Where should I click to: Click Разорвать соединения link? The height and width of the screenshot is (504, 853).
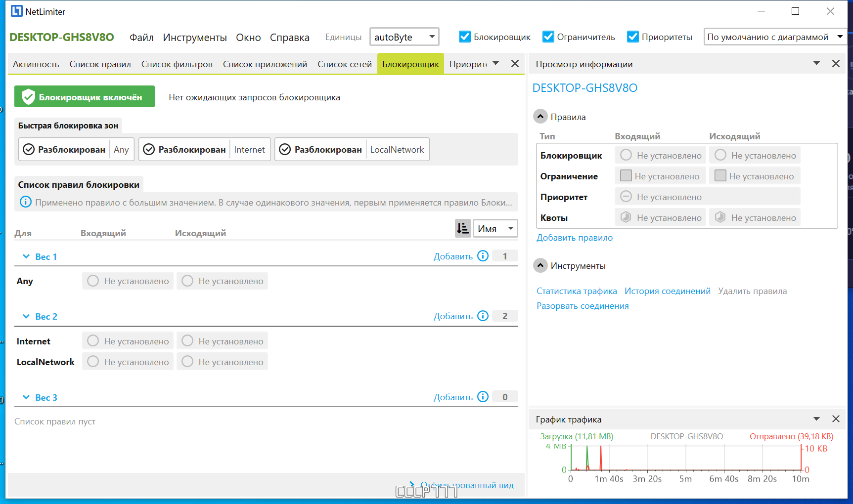point(583,305)
